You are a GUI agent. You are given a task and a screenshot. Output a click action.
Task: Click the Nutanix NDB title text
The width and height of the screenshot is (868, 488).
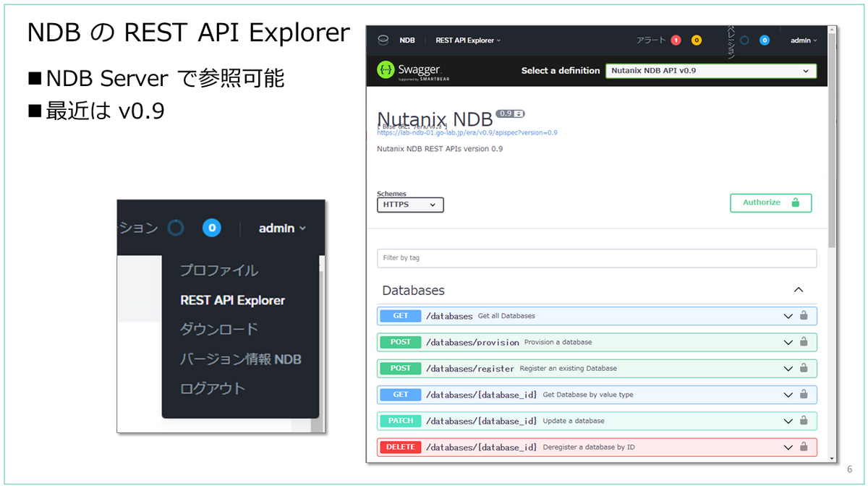point(435,120)
